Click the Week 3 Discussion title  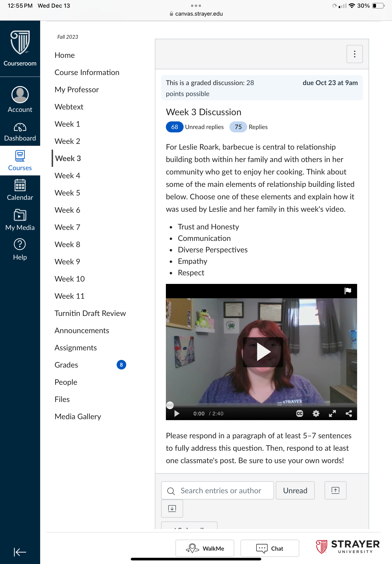click(204, 112)
